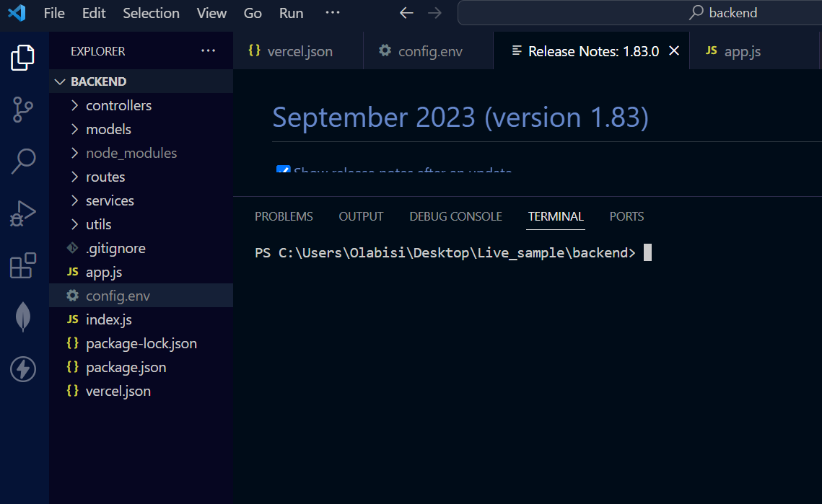Open the Search view icon
822x504 pixels.
pyautogui.click(x=22, y=162)
